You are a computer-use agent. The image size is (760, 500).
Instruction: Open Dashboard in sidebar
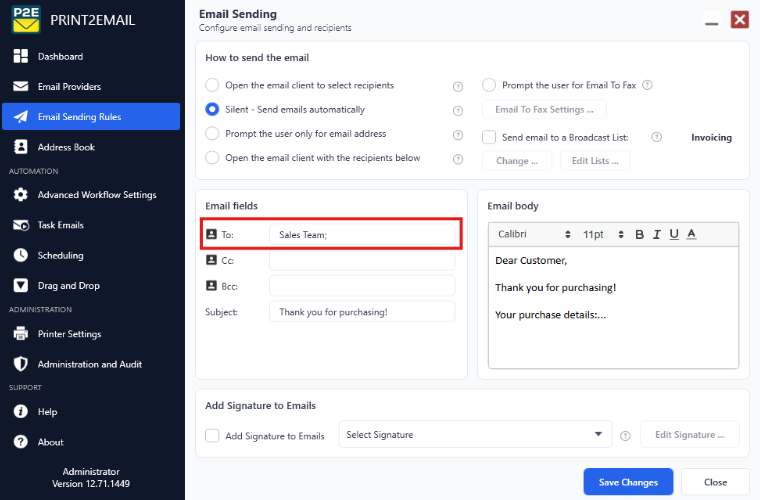[91, 56]
